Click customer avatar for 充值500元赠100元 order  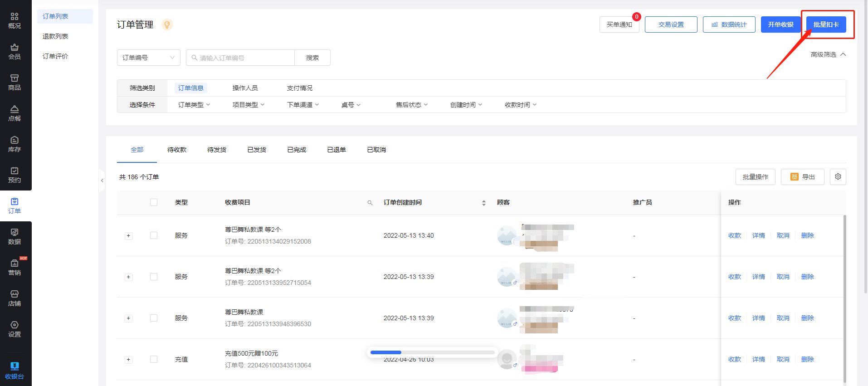click(x=507, y=359)
